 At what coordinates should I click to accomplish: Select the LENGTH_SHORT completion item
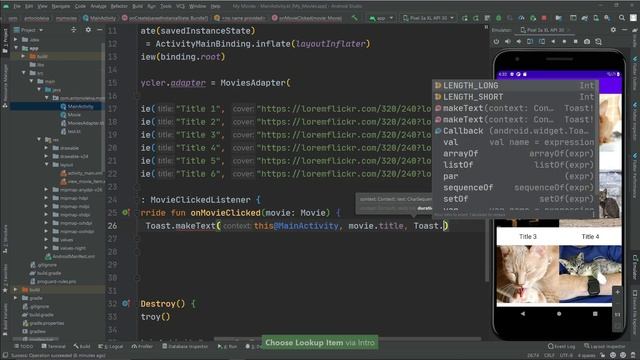pos(515,97)
